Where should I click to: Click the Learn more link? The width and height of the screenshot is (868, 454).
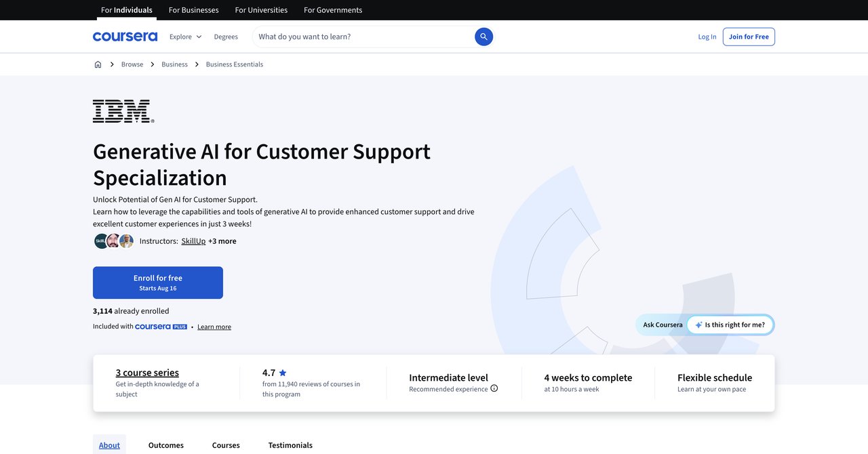pyautogui.click(x=214, y=327)
